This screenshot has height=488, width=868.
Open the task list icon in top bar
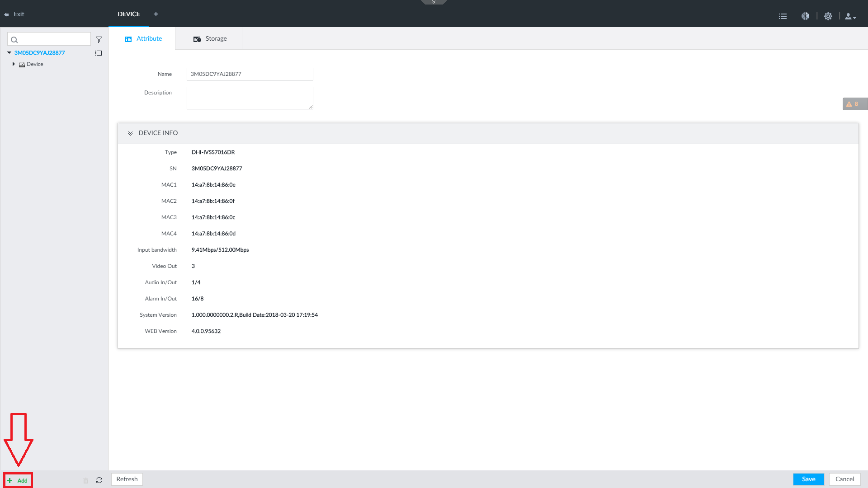(783, 16)
